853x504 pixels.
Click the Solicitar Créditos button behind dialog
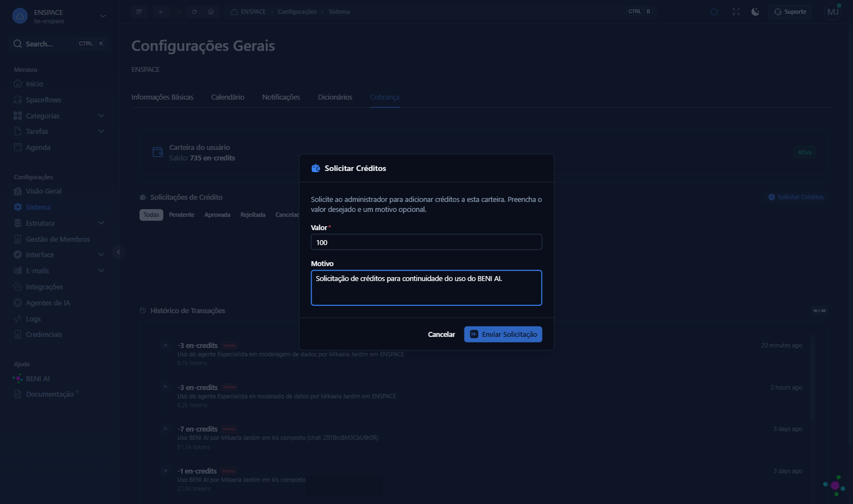(796, 198)
